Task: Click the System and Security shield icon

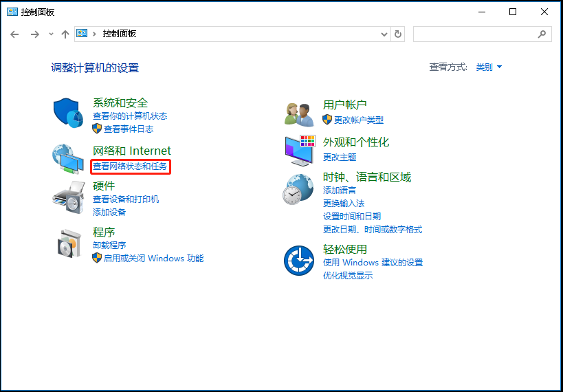Action: click(x=68, y=113)
